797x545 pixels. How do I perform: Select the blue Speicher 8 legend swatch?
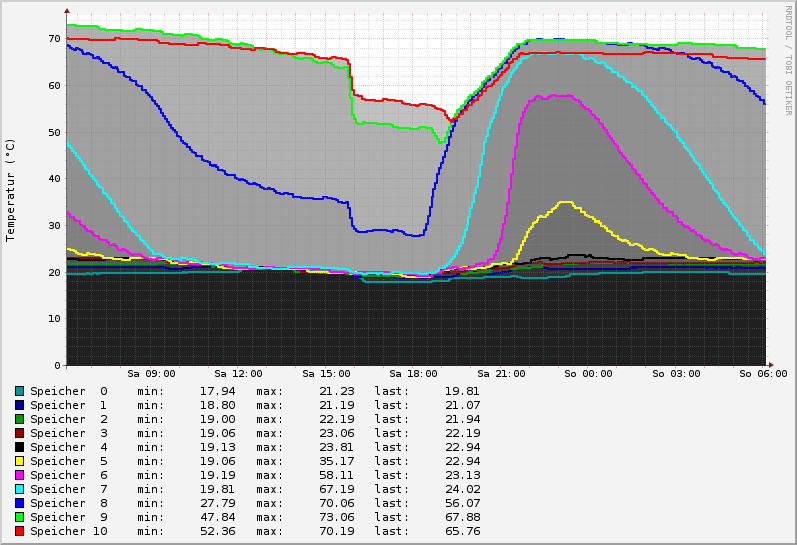pyautogui.click(x=19, y=503)
